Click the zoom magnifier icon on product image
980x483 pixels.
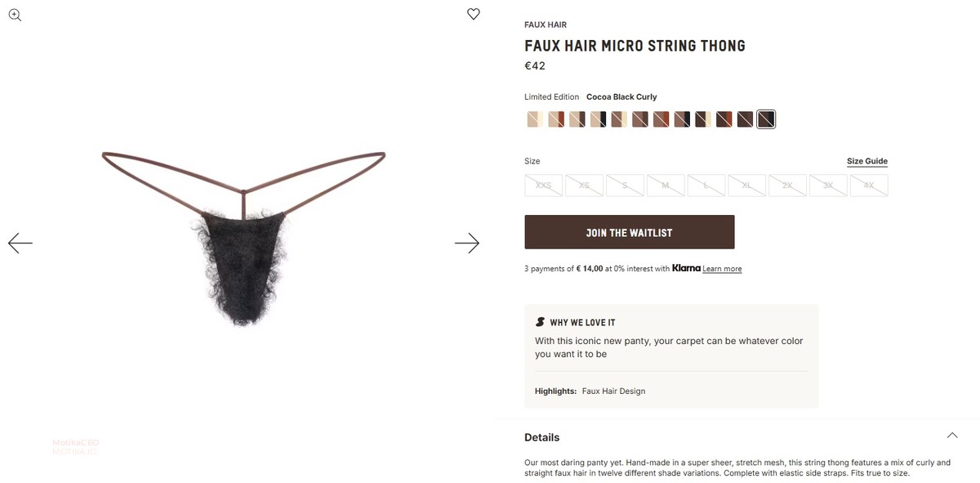coord(15,15)
